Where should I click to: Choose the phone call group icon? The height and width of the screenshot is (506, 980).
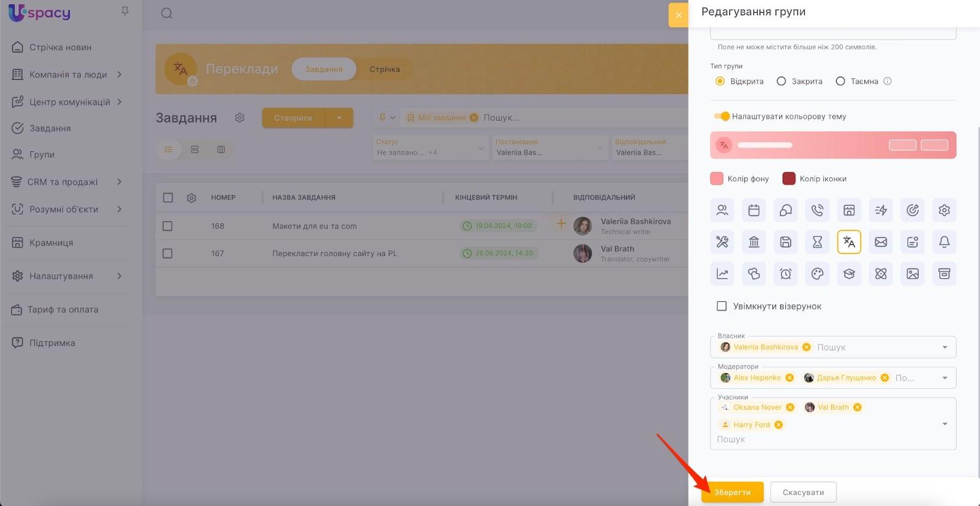click(818, 210)
